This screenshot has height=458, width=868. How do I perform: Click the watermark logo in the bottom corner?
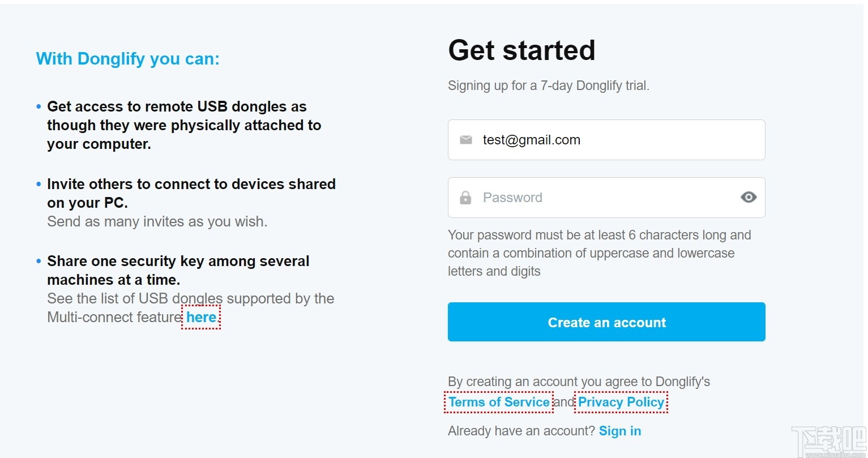pos(829,443)
